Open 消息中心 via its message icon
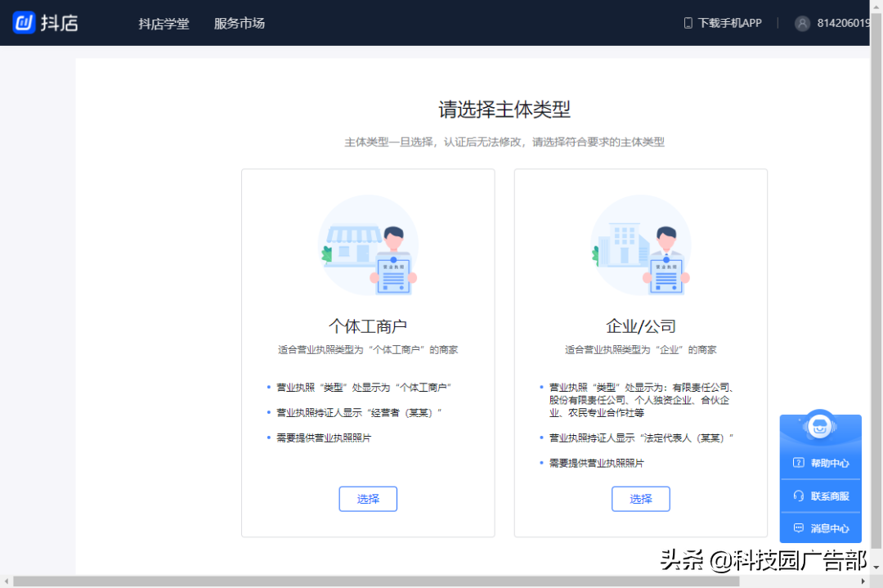 click(x=798, y=527)
